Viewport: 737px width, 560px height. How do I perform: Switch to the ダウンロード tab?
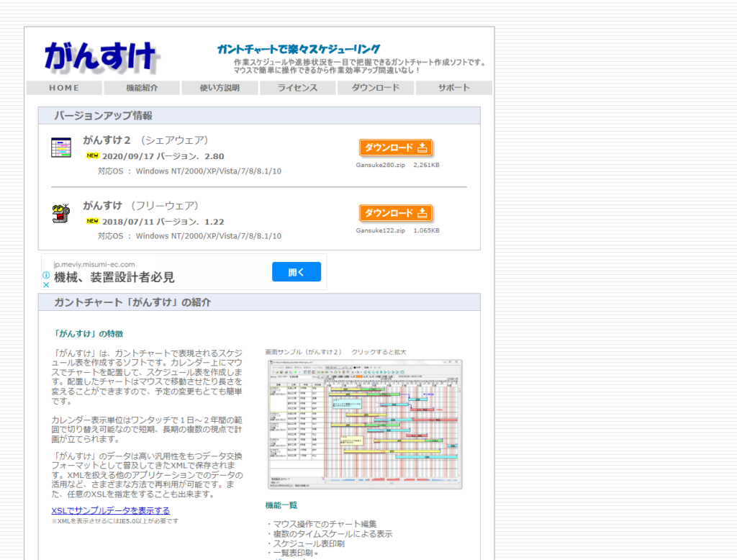(375, 87)
